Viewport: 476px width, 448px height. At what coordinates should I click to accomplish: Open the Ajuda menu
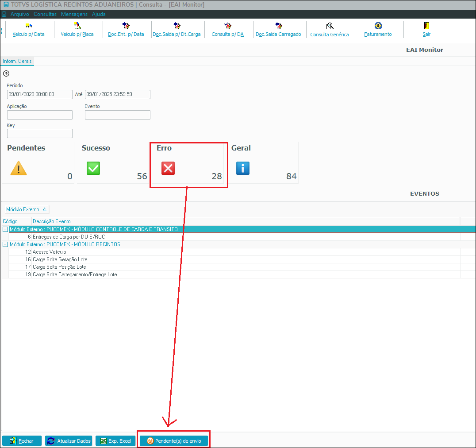tap(99, 14)
